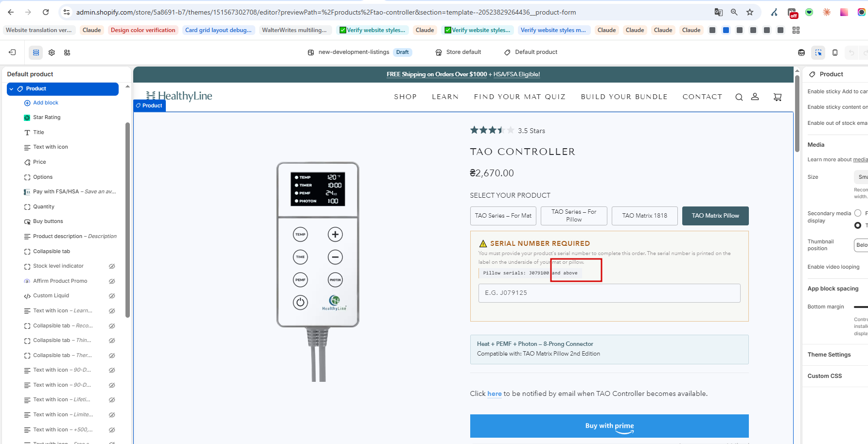The width and height of the screenshot is (868, 444).
Task: Click the account icon in the store header
Action: pyautogui.click(x=755, y=97)
